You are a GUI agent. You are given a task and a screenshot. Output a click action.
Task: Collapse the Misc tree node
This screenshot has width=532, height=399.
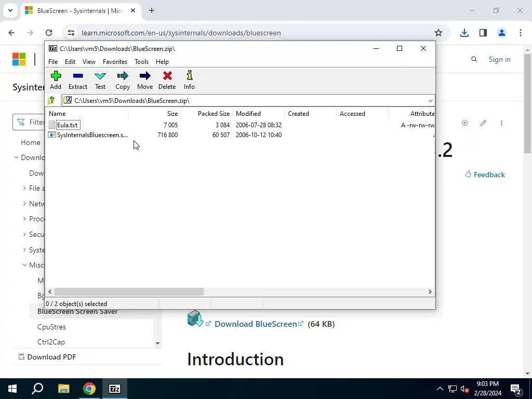click(24, 265)
